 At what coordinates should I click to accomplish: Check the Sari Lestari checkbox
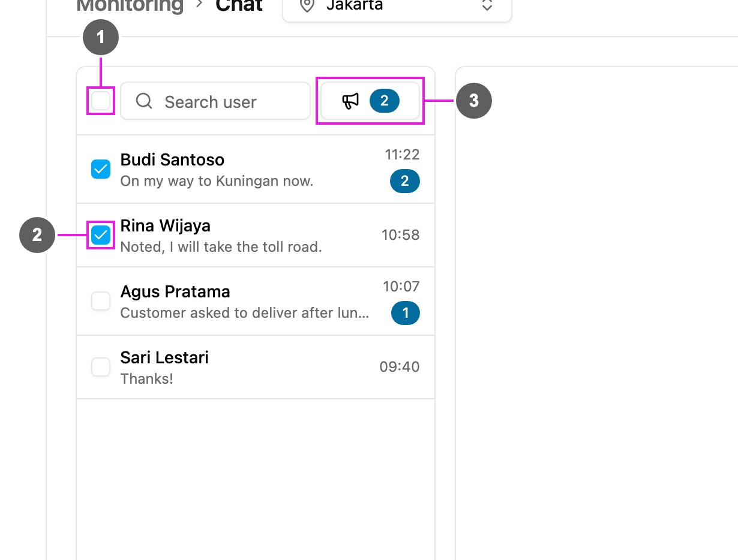tap(101, 367)
